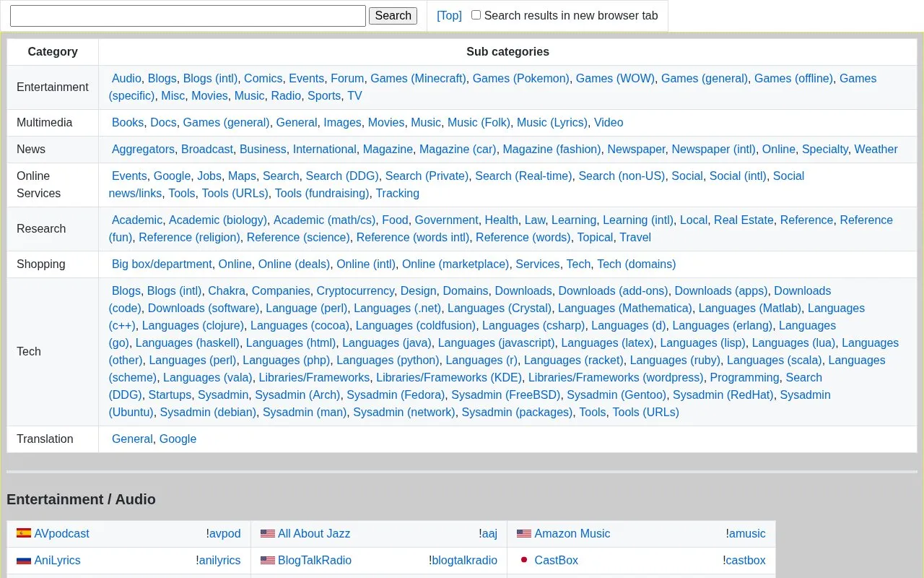Jump to the [Top] link
924x578 pixels.
[449, 16]
